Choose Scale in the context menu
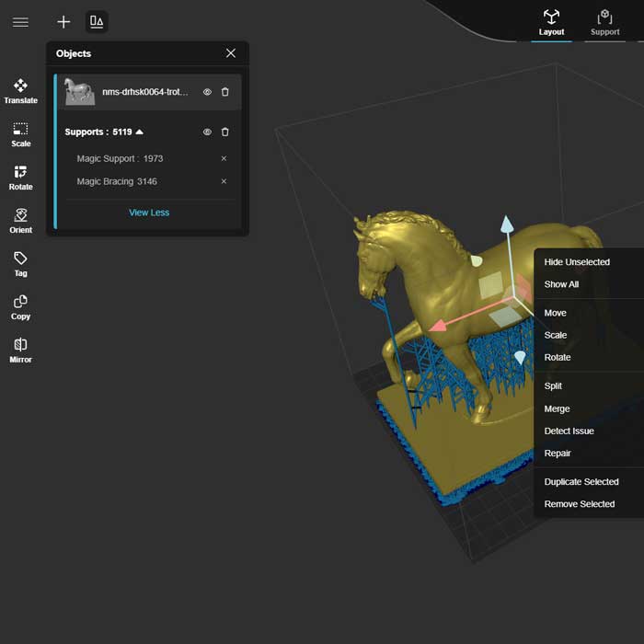Screen dimensions: 644x644 [556, 335]
